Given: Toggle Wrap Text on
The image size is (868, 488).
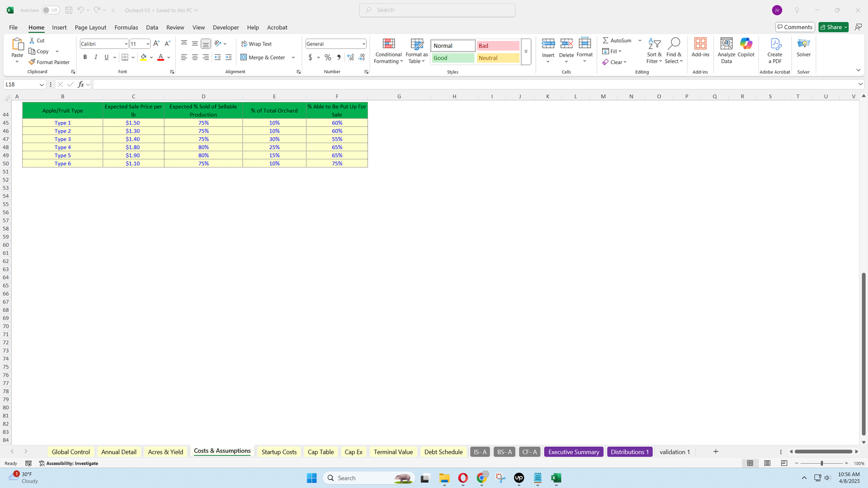Looking at the screenshot, I should 256,44.
